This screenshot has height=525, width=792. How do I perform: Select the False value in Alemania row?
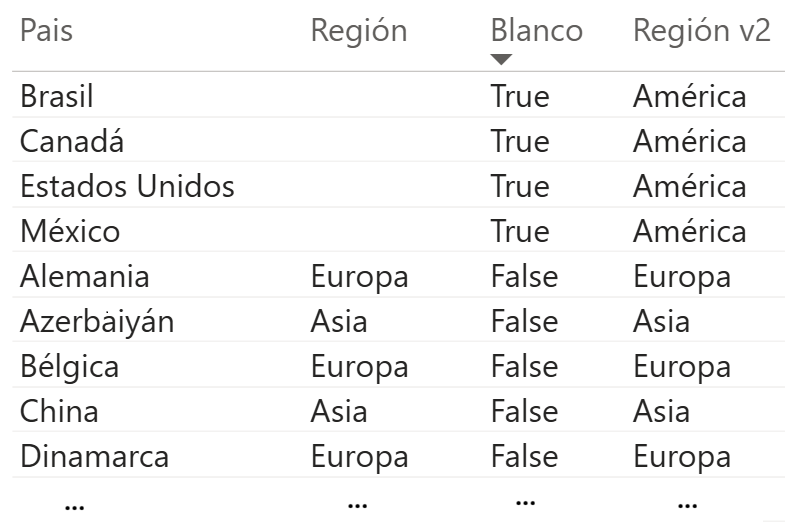click(x=524, y=277)
